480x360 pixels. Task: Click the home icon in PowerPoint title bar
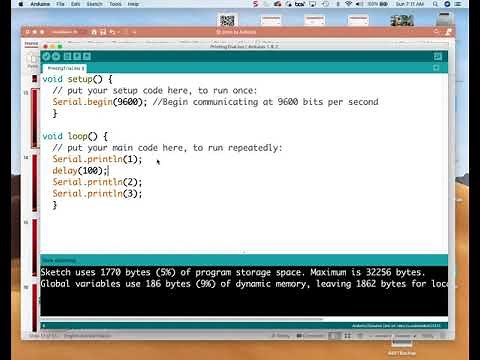(x=94, y=32)
